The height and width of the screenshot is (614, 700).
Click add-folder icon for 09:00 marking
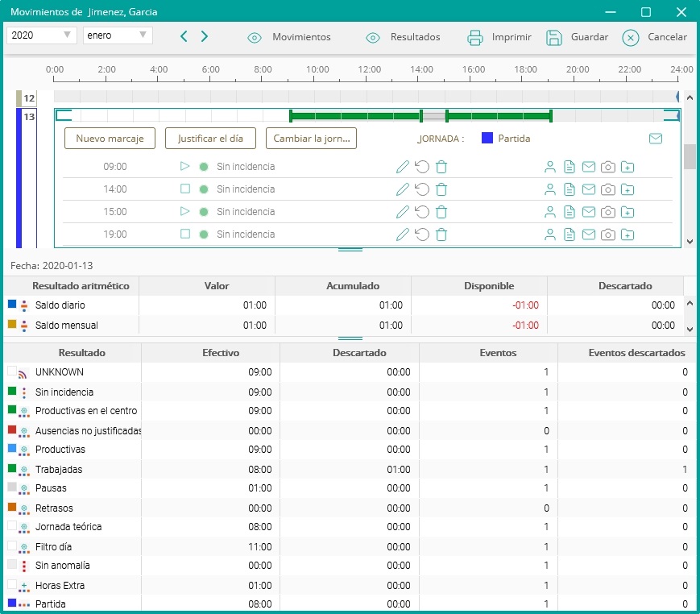coord(628,167)
